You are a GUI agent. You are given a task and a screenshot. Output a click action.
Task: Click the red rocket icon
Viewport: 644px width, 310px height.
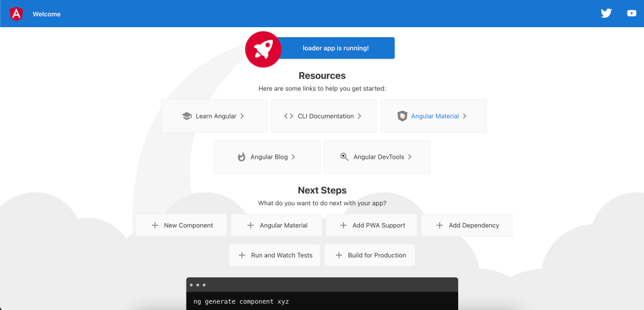(263, 49)
